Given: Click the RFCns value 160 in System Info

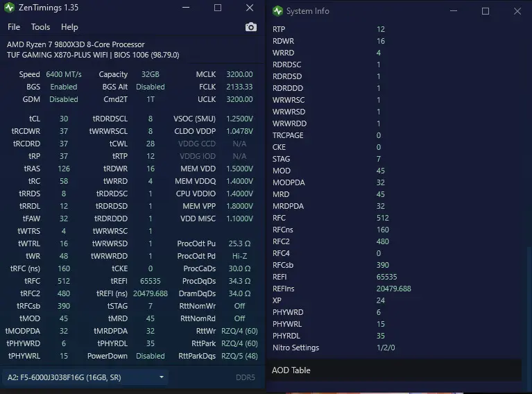Looking at the screenshot, I should 383,230.
